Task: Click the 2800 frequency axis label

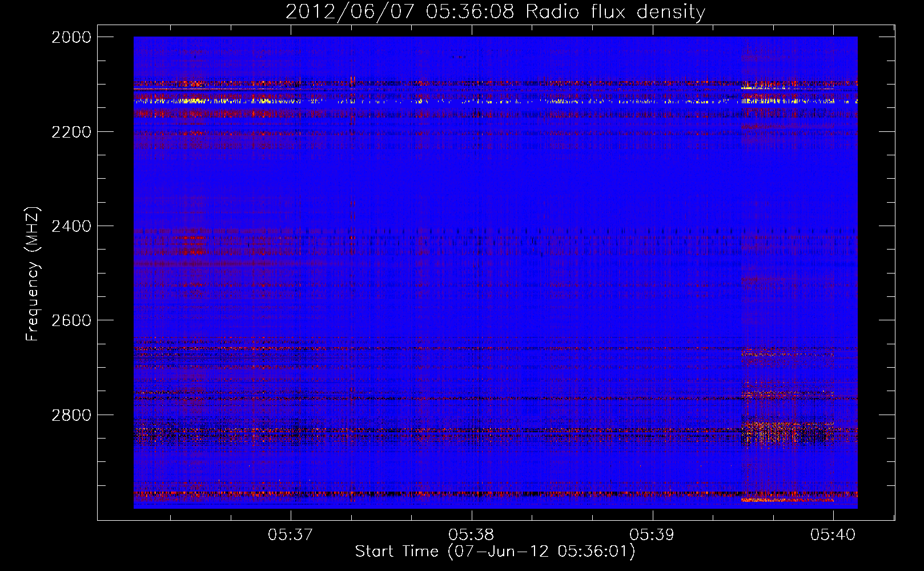Action: click(71, 415)
